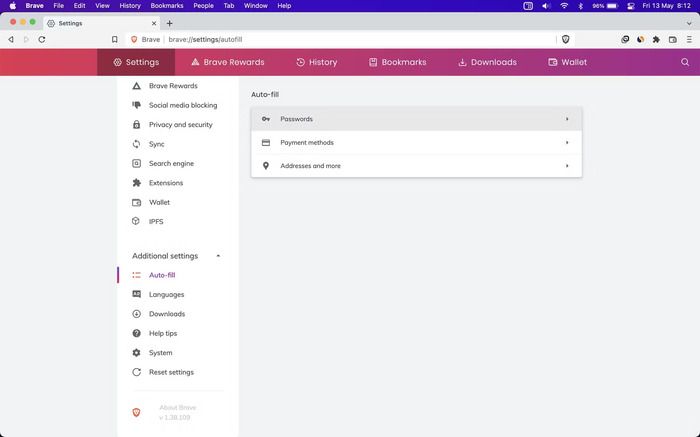The width and height of the screenshot is (700, 437).
Task: Open the Bookmarks menu in menu bar
Action: (167, 6)
